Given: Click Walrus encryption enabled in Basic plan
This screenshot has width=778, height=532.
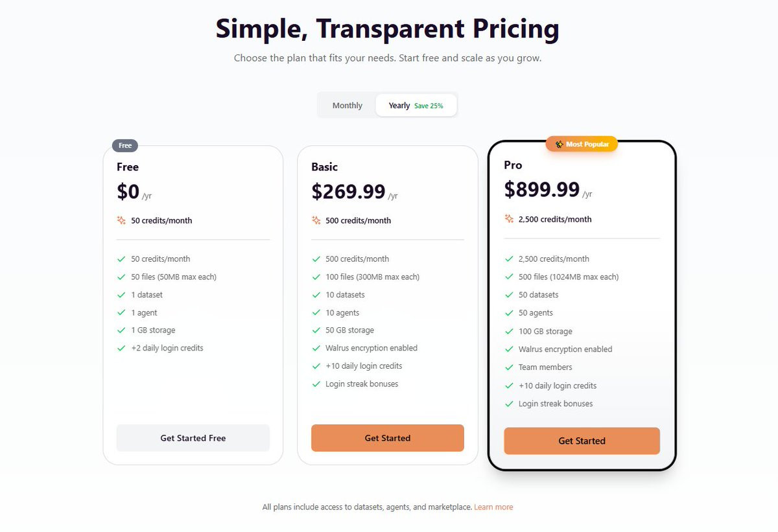Looking at the screenshot, I should click(371, 348).
